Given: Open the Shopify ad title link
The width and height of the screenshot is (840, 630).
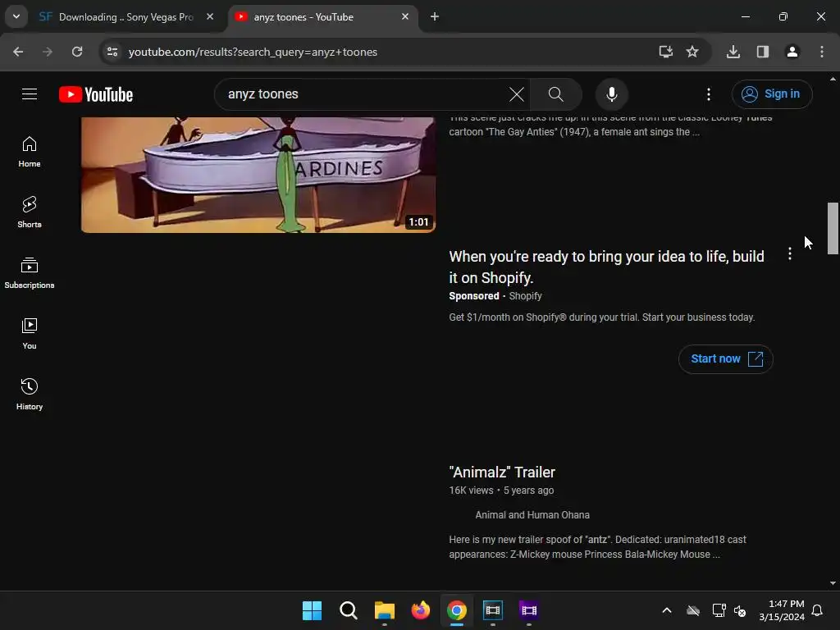Looking at the screenshot, I should [x=606, y=267].
